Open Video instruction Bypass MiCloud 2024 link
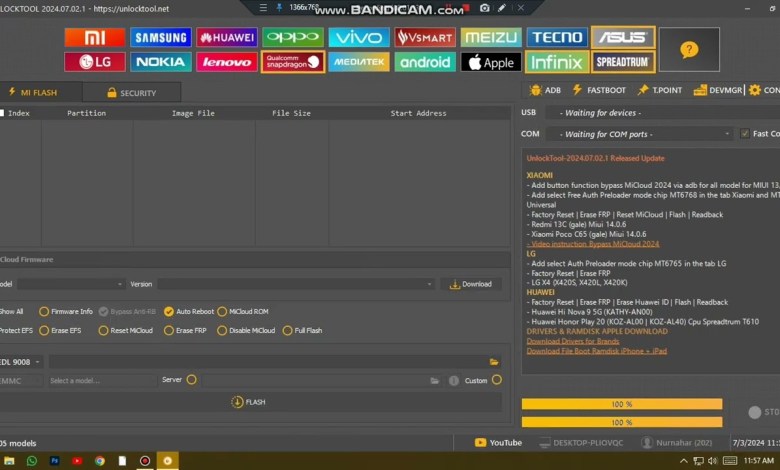Viewport: 780px width, 470px height. [x=593, y=244]
